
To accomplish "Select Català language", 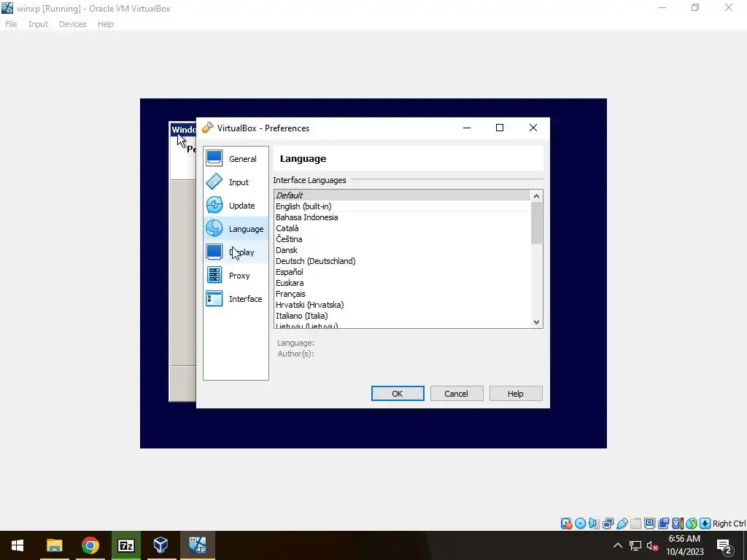I will click(402, 228).
